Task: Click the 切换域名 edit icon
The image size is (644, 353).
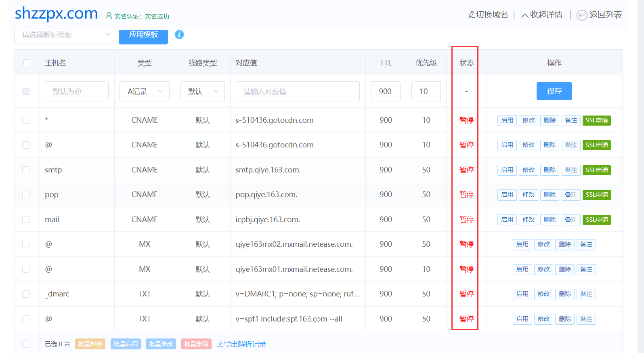Action: pyautogui.click(x=471, y=15)
